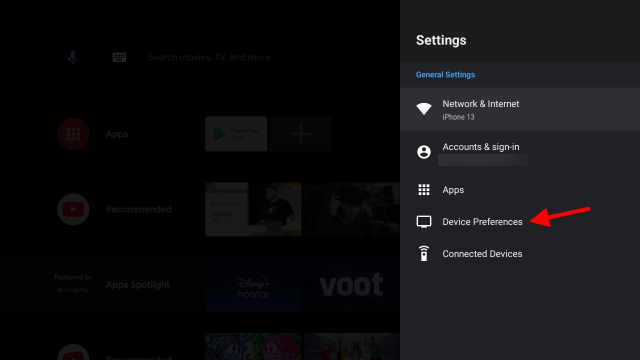Open Network & Internet settings
The height and width of the screenshot is (360, 640).
point(520,109)
